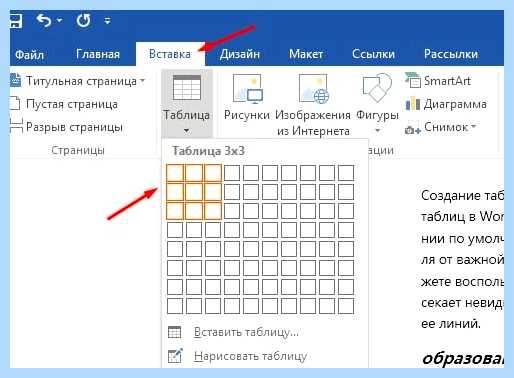The height and width of the screenshot is (378, 514).
Task: Click the "Таблица 3x3" header text
Action: (x=208, y=151)
